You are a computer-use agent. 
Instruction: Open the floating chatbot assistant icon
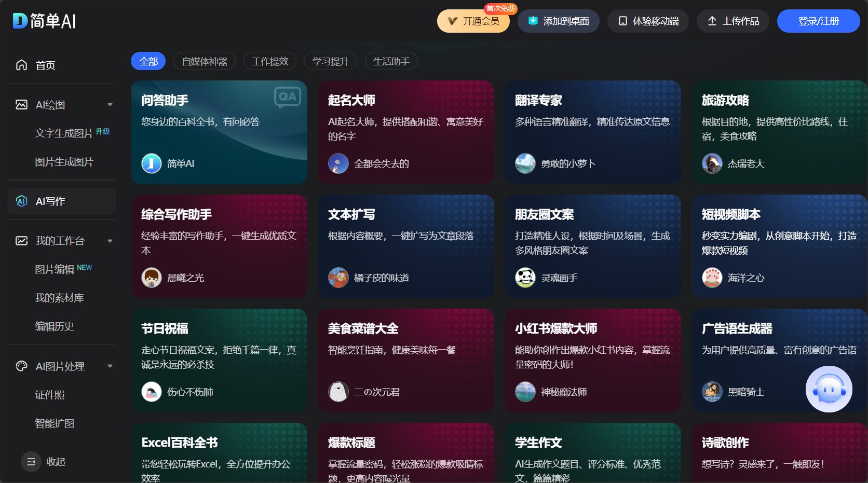pyautogui.click(x=829, y=389)
